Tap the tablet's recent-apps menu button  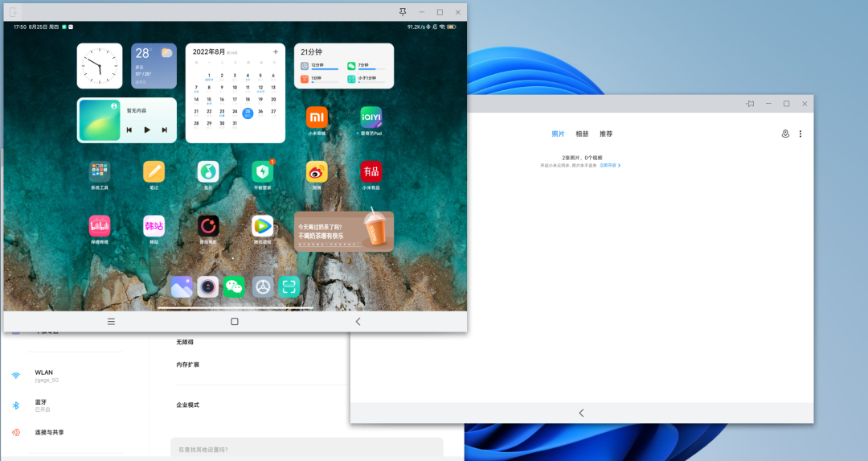111,321
